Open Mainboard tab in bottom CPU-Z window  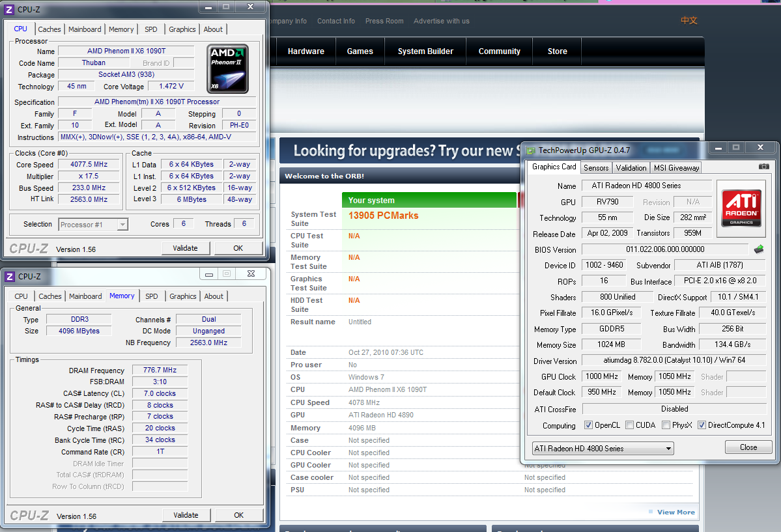point(85,296)
